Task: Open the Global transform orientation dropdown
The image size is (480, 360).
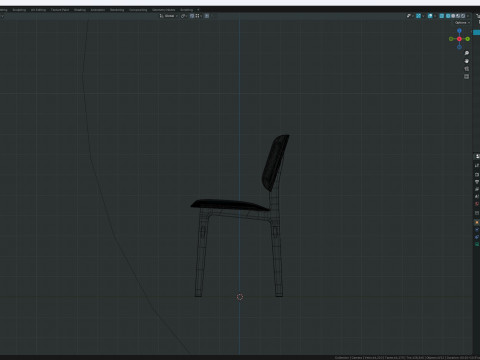Action: coord(169,16)
